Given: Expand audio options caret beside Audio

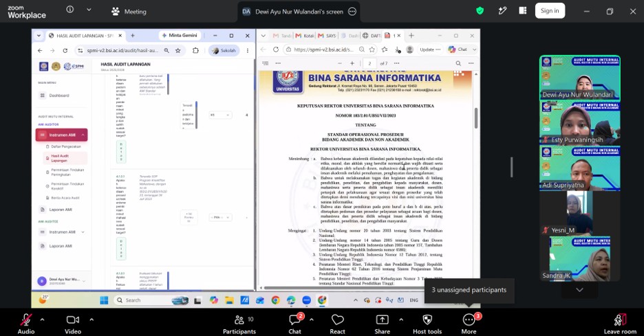Looking at the screenshot, I should 42,320.
